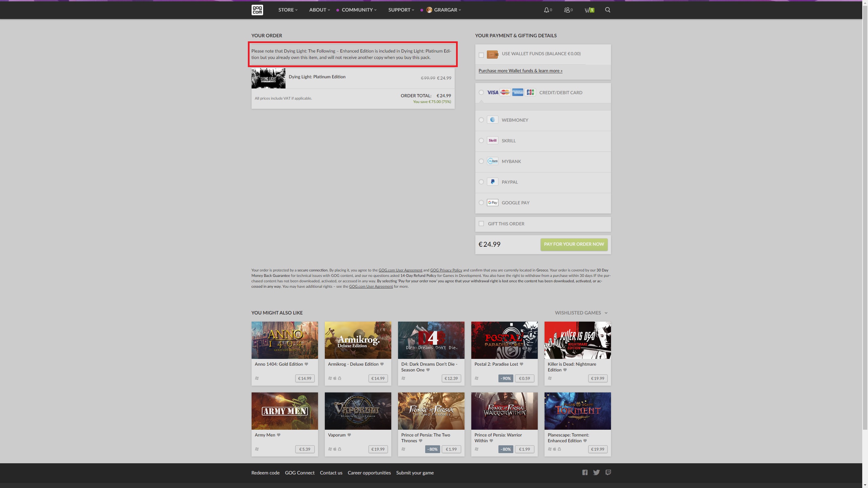Open the GOG.com logo home link
This screenshot has height=488, width=868.
click(x=257, y=10)
